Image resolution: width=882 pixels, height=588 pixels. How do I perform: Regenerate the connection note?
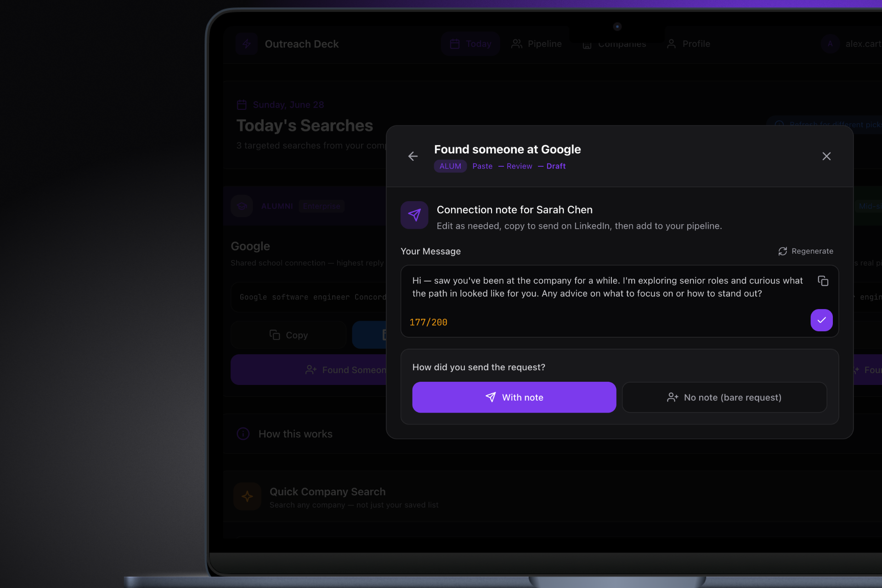[x=806, y=251]
